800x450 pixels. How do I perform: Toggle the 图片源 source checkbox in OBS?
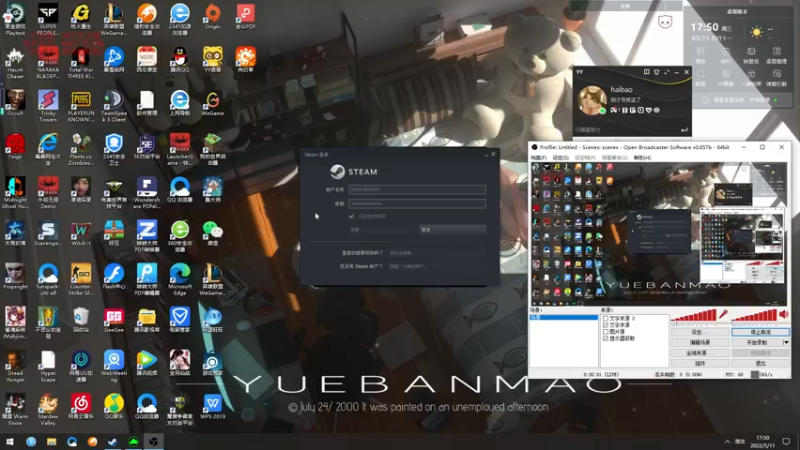coord(606,332)
